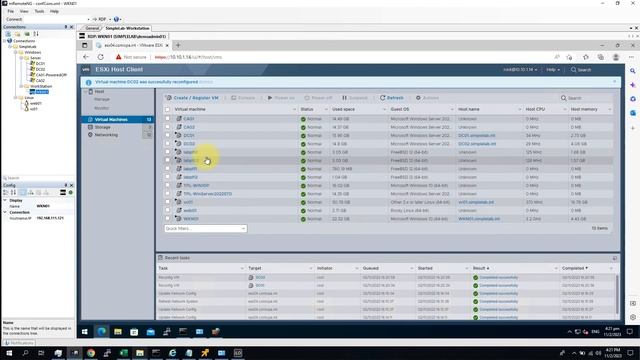Click the browser address bar URL
This screenshot has height=360, width=640.
coord(189,57)
